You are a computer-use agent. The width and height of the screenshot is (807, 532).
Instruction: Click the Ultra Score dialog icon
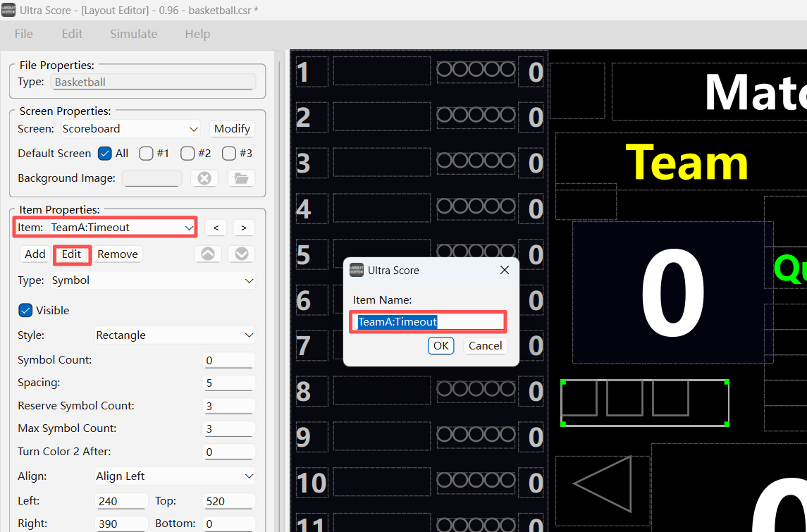click(x=356, y=270)
